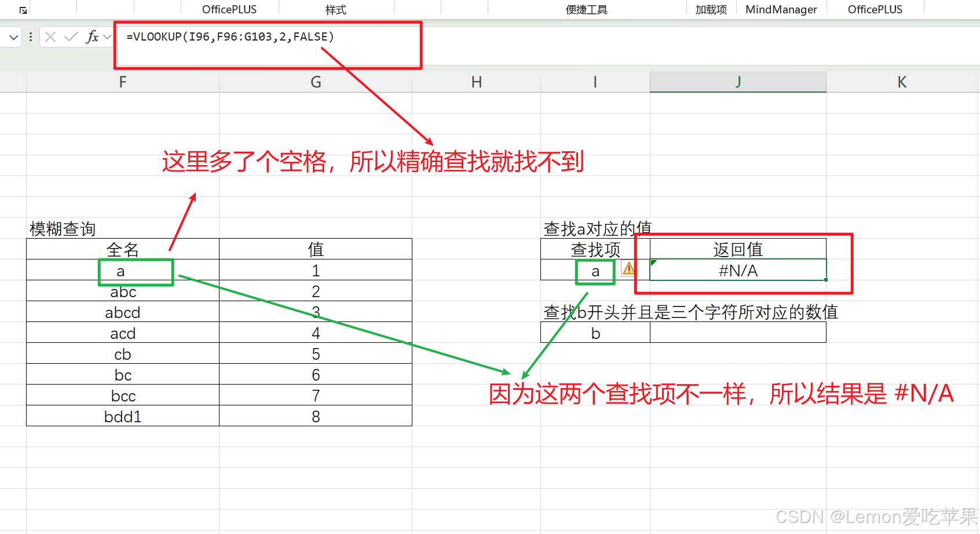Image resolution: width=980 pixels, height=534 pixels.
Task: Open the error warning icon beside #N/A
Action: click(628, 268)
